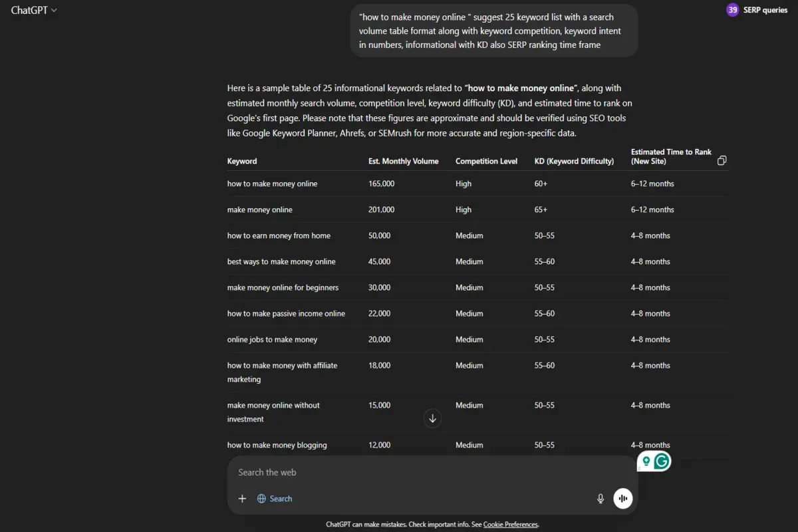Activate the dictation microphone icon
This screenshot has width=798, height=532.
tap(600, 498)
